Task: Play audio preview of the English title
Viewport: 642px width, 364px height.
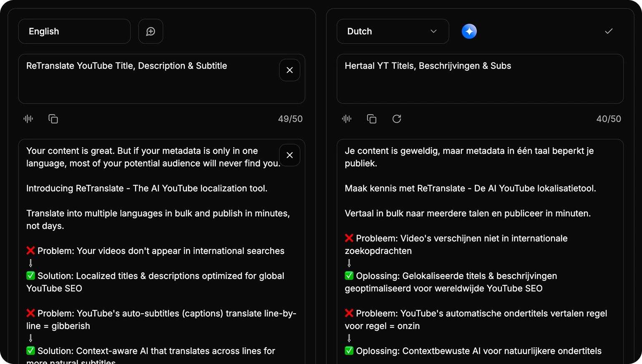Action: 28,119
